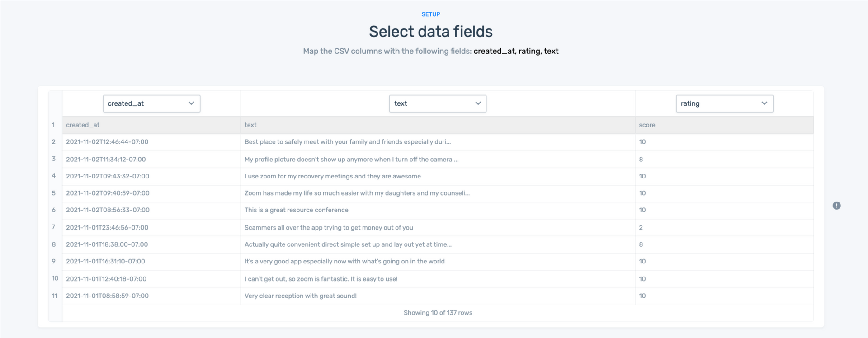Viewport: 868px width, 338px height.
Task: Open the text column mapping dropdown
Action: (438, 103)
